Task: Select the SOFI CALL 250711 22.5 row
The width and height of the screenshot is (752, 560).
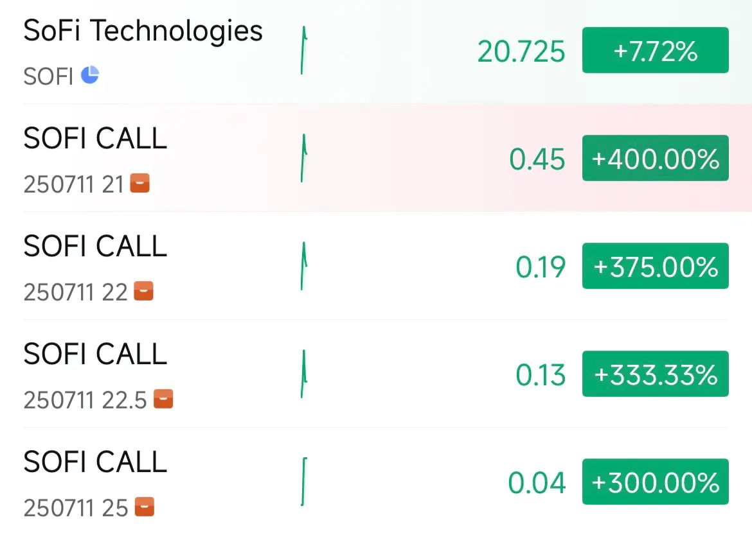Action: point(376,374)
